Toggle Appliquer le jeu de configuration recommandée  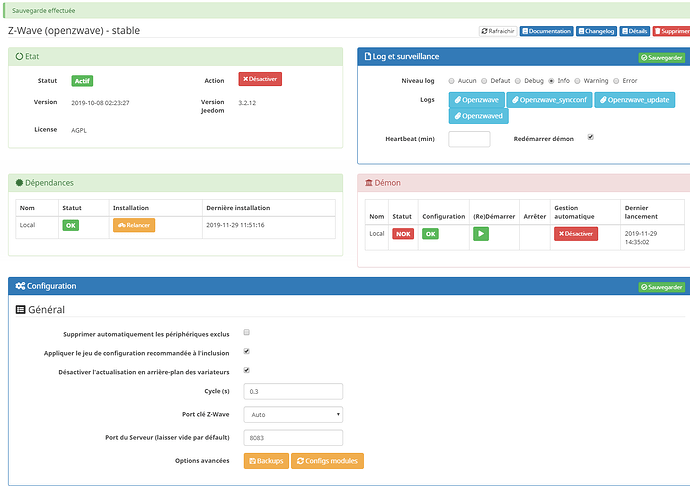click(246, 351)
